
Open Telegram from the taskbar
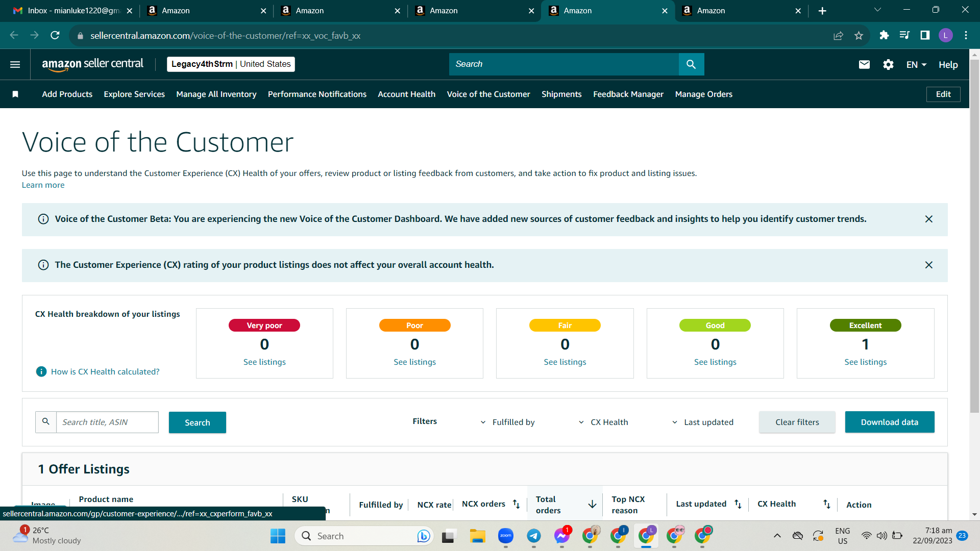(534, 536)
